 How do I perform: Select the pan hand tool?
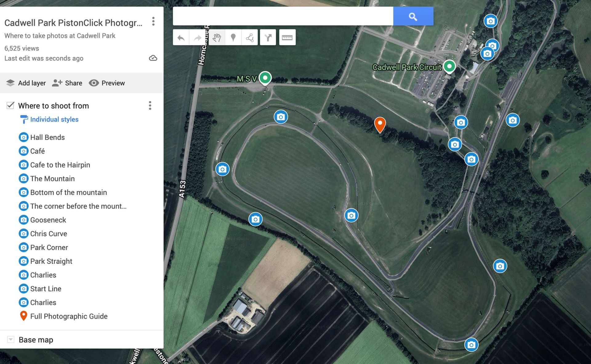pos(217,37)
